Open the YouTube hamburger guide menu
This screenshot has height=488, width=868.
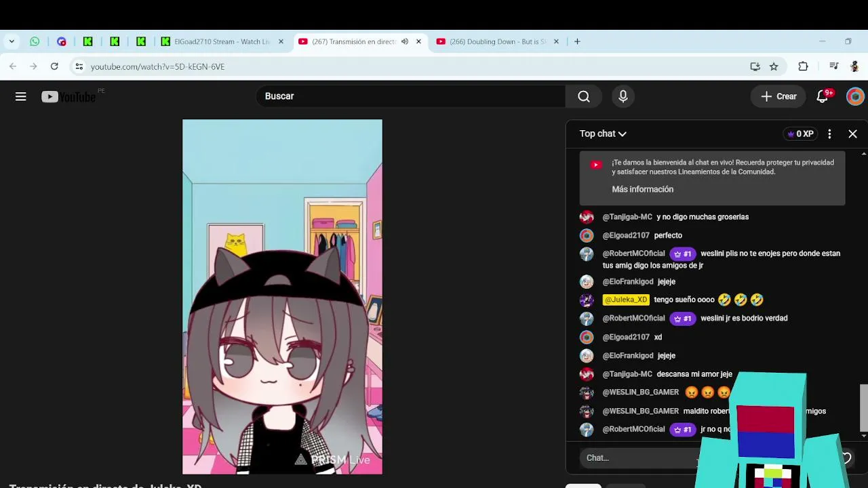click(x=21, y=96)
